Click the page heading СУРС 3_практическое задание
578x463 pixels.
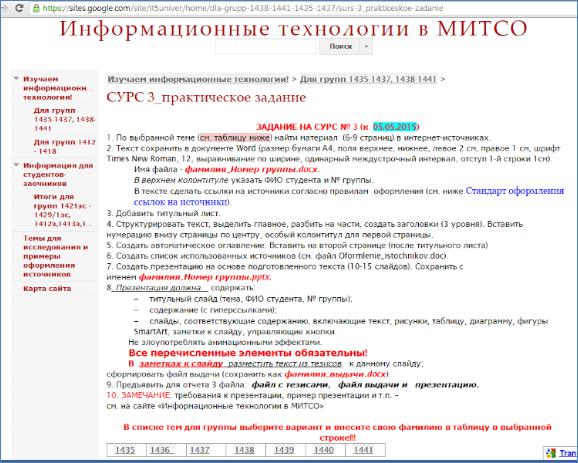[206, 98]
